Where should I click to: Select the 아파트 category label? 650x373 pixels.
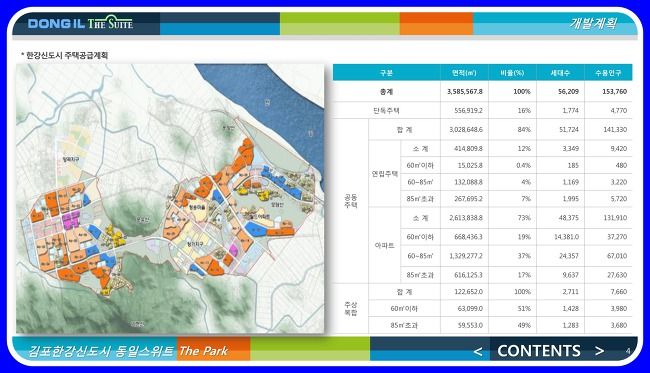[384, 245]
